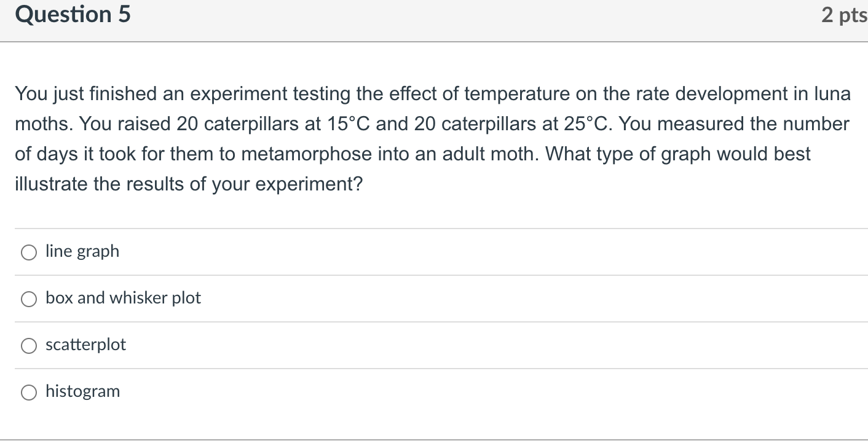The image size is (868, 446).
Task: Choose the "box and whisker plot" radio button
Action: click(29, 299)
